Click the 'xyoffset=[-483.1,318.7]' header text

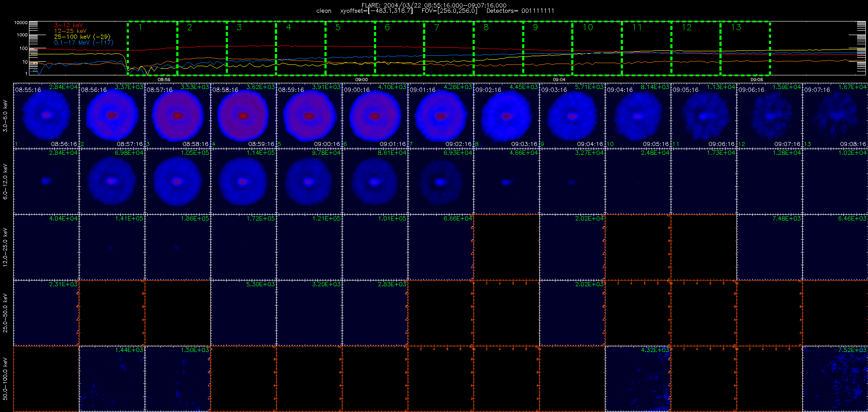(377, 11)
